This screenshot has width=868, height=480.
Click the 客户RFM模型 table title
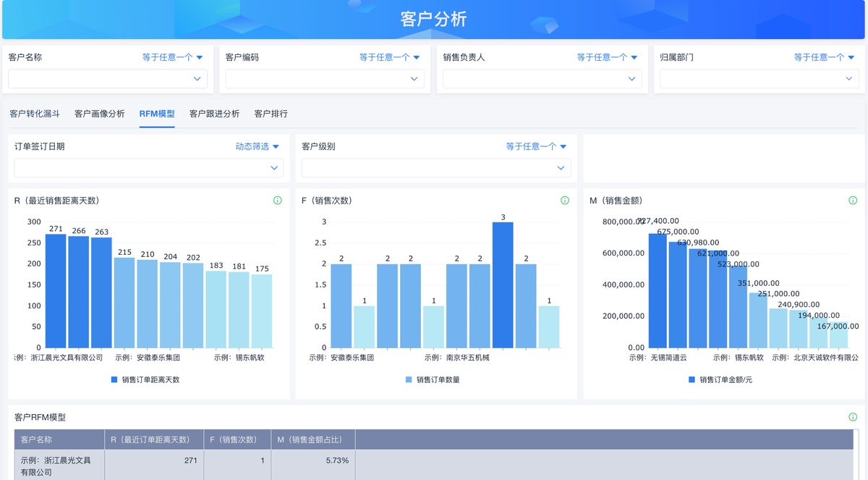pos(40,418)
